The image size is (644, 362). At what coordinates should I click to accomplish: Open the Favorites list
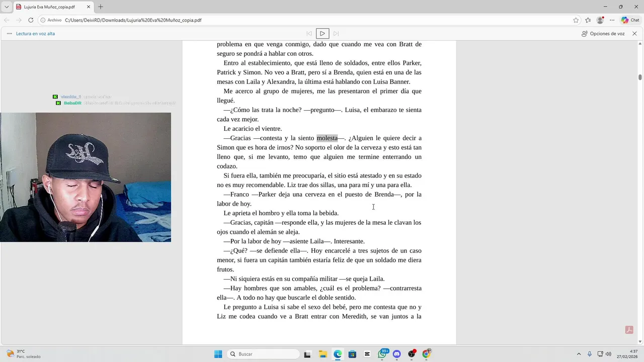click(588, 20)
